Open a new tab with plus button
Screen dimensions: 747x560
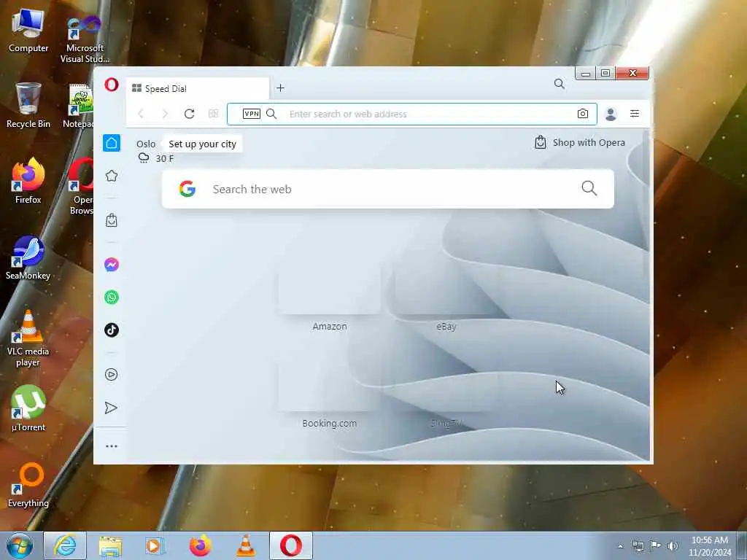click(x=281, y=88)
